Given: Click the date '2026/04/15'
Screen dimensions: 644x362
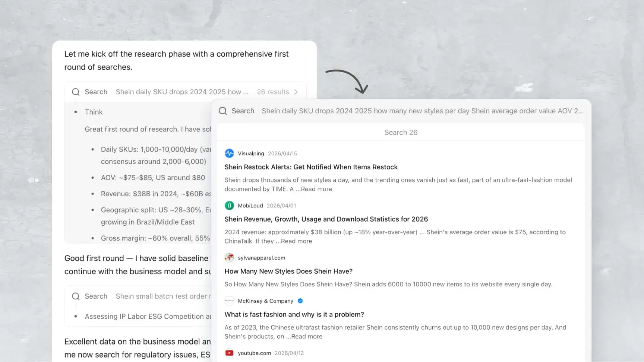Looking at the screenshot, I should pos(282,153).
